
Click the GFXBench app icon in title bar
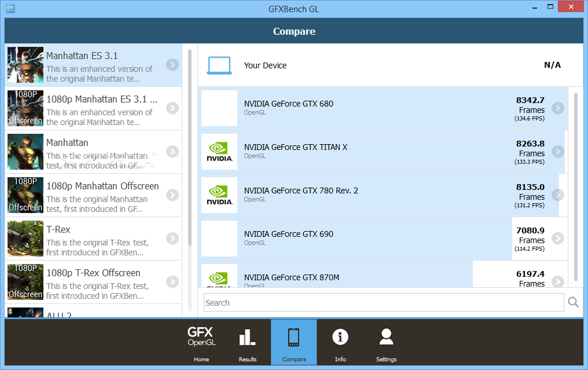click(x=10, y=9)
